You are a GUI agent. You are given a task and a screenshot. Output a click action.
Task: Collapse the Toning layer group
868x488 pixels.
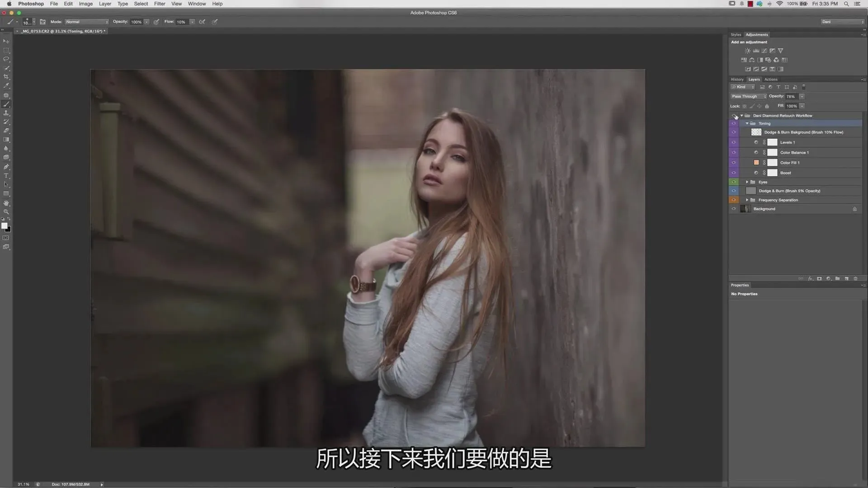(747, 123)
